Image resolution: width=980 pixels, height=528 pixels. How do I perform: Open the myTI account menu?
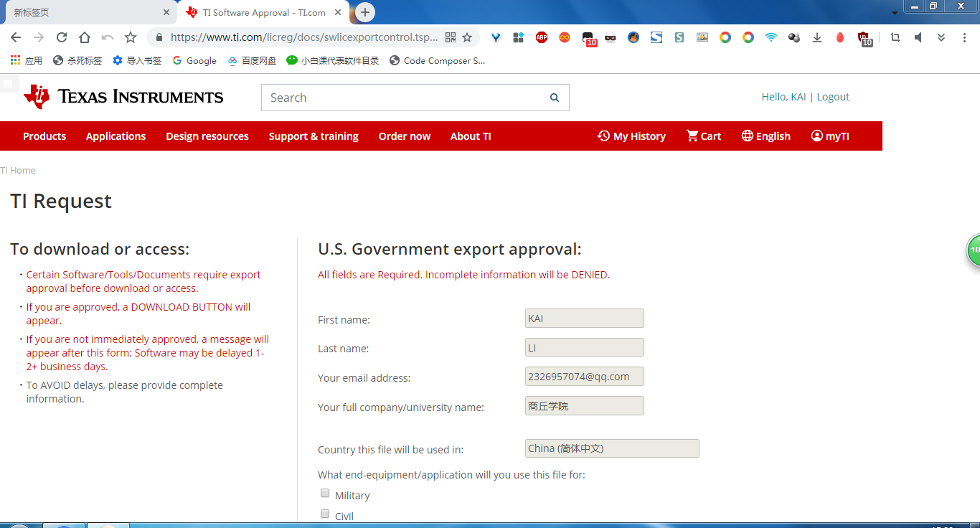click(830, 136)
